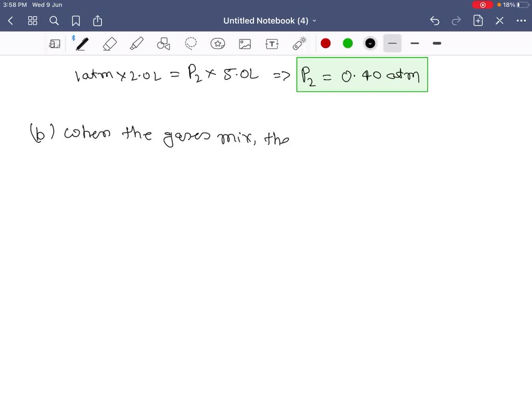
Task: Open the Shapes tool
Action: coord(164,43)
